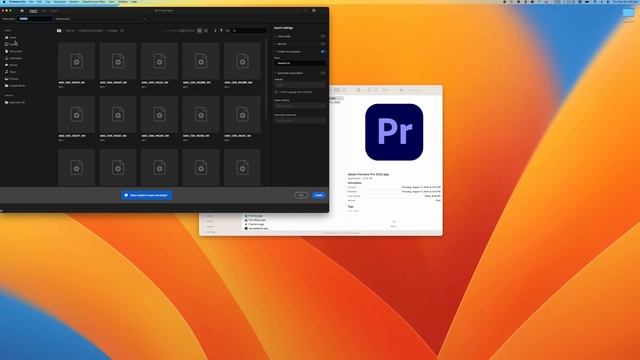Click the eye visibility icon in browser toolbar
This screenshot has height=360, width=640.
(x=227, y=31)
